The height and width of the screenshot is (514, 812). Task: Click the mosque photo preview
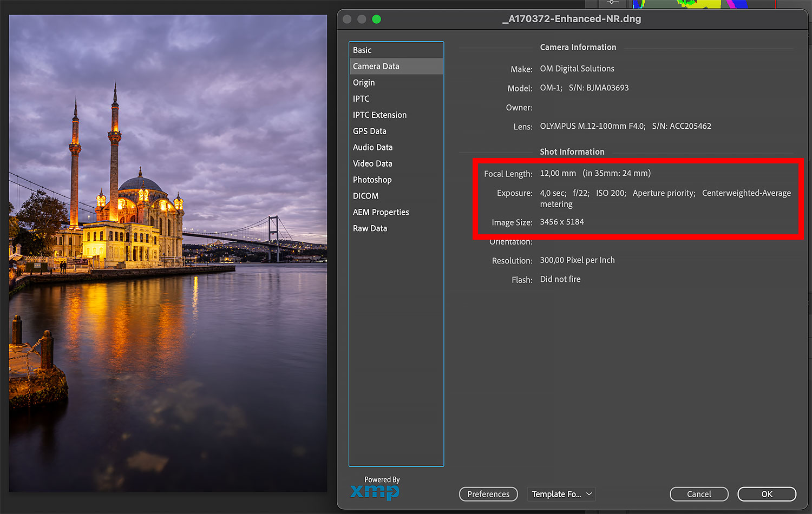(x=168, y=253)
